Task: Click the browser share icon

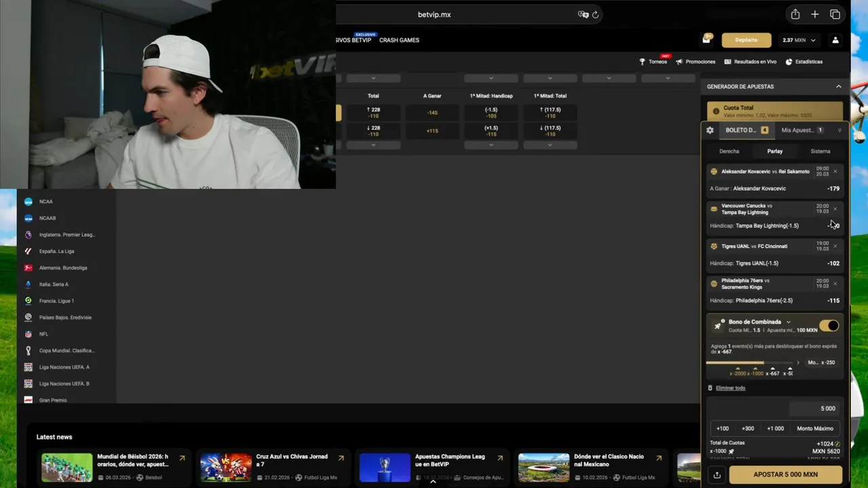Action: click(x=795, y=14)
